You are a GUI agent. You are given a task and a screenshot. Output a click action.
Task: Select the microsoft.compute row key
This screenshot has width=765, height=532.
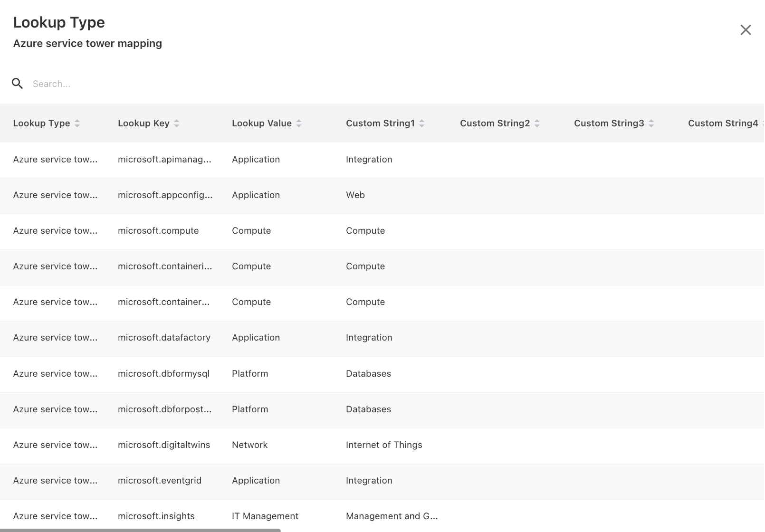click(158, 231)
